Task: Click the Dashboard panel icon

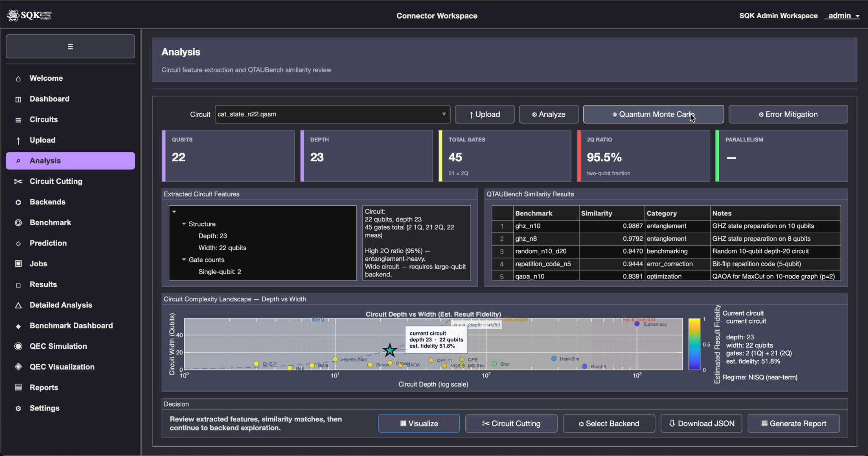Action: pos(18,99)
